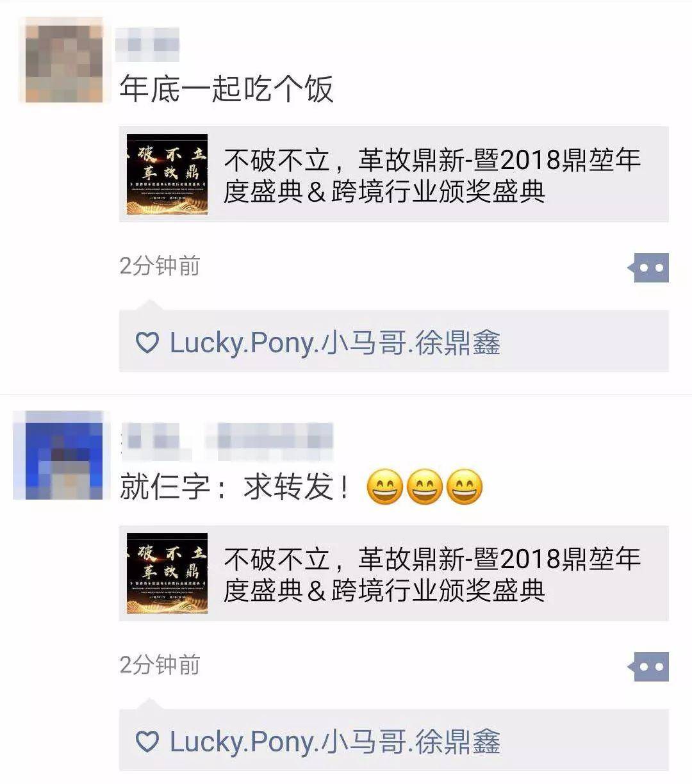
Task: Open Lucky.Pony liker profile under 年底一起吃个饭 post
Action: pos(334,343)
